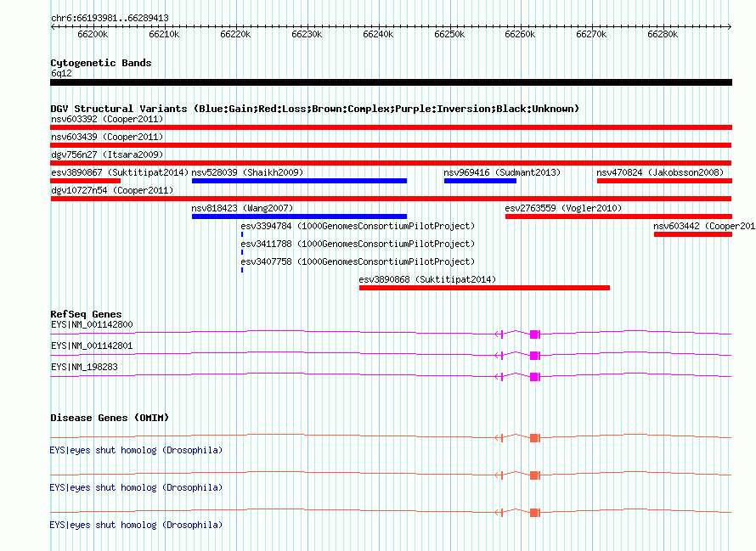Select the red nsv470824 loss bar
The image size is (756, 551).
[664, 181]
